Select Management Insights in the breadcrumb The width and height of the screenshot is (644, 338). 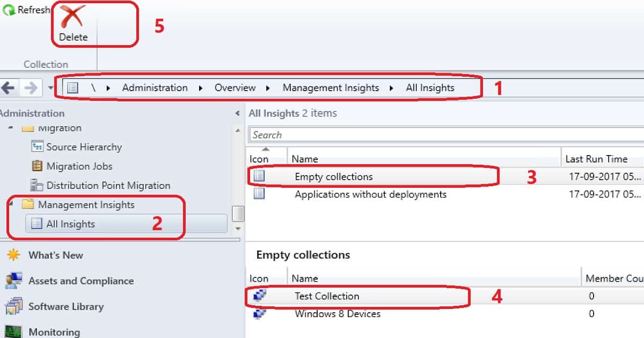pos(331,88)
